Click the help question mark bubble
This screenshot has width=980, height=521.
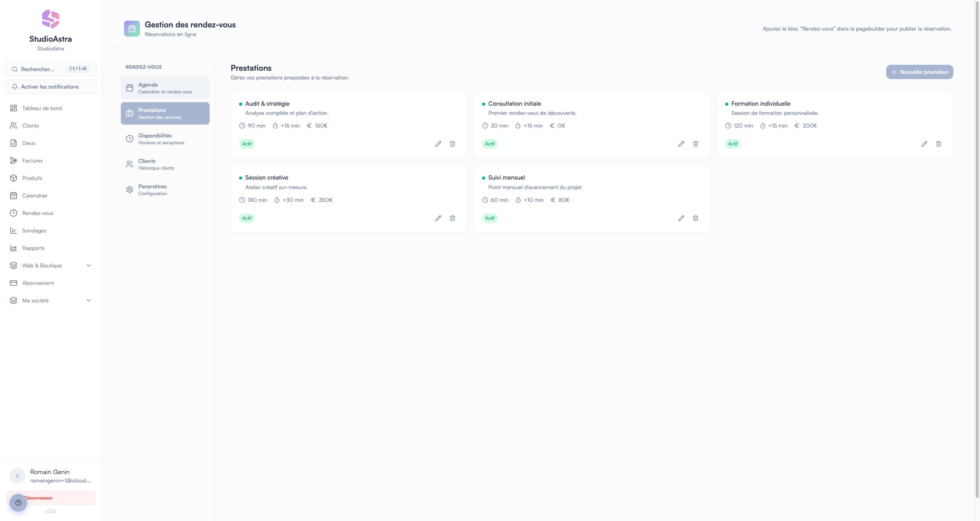18,503
